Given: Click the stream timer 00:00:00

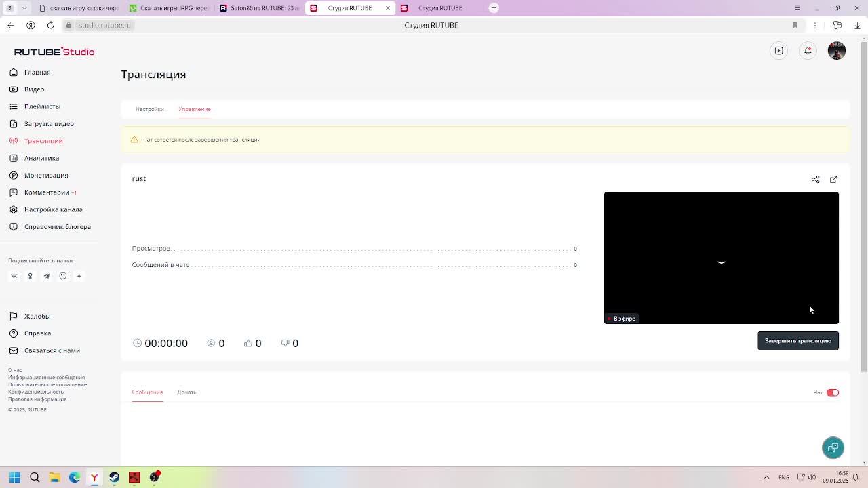Looking at the screenshot, I should (x=166, y=344).
